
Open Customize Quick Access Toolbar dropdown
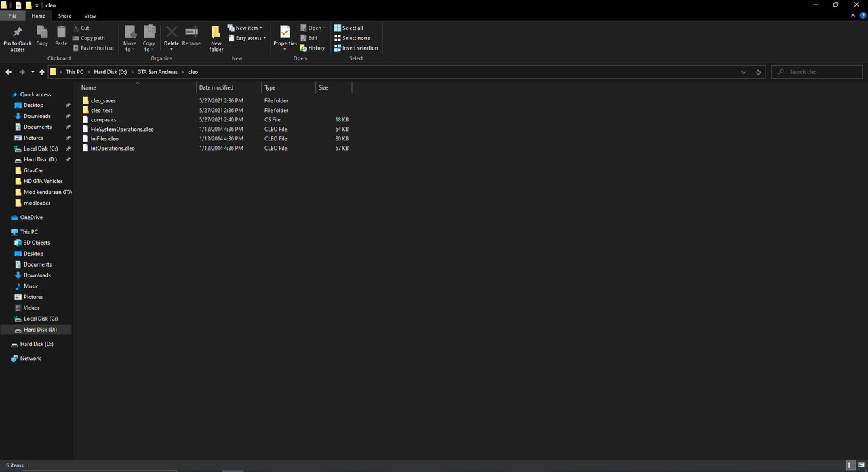click(x=37, y=5)
